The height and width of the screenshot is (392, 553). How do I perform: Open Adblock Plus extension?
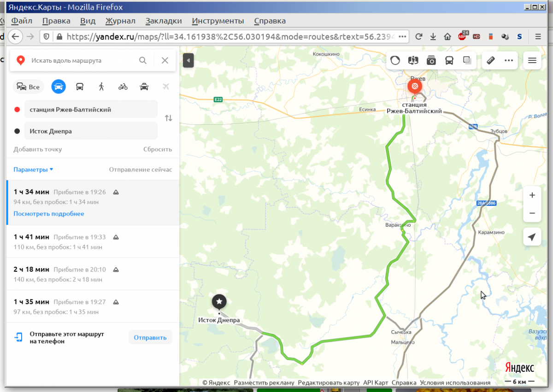(462, 36)
